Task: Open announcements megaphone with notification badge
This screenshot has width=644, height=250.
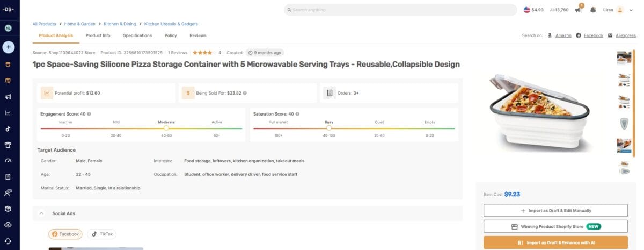Action: click(x=579, y=9)
